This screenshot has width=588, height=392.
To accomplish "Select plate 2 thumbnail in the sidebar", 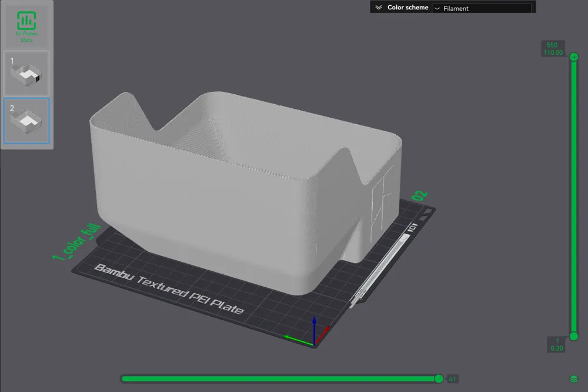I will (x=26, y=119).
